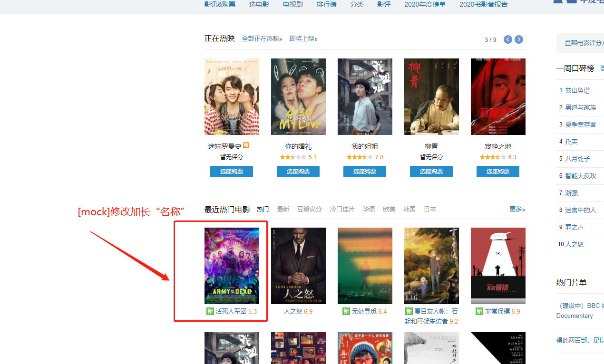Select 华语 tab

(369, 209)
